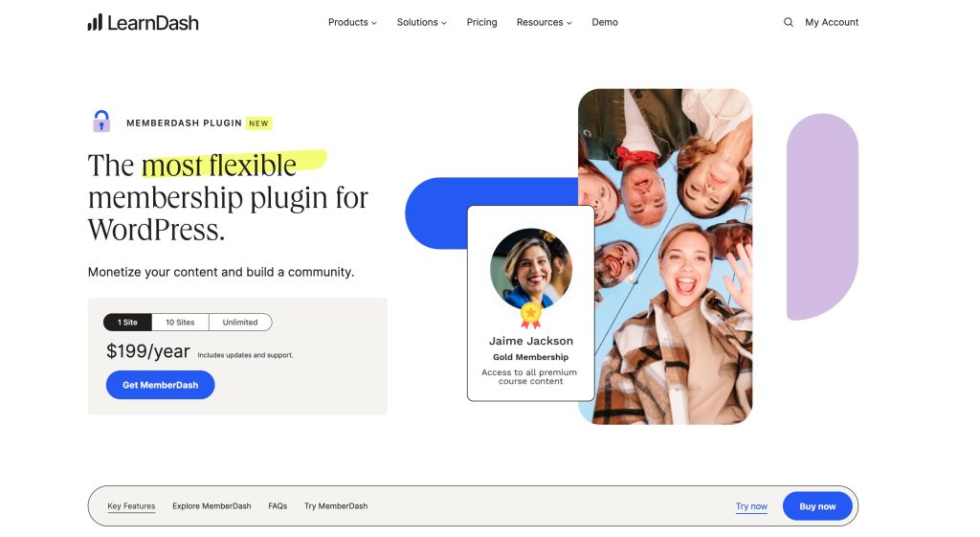
Task: Click Jaime Jackson's profile photo
Action: click(x=530, y=269)
